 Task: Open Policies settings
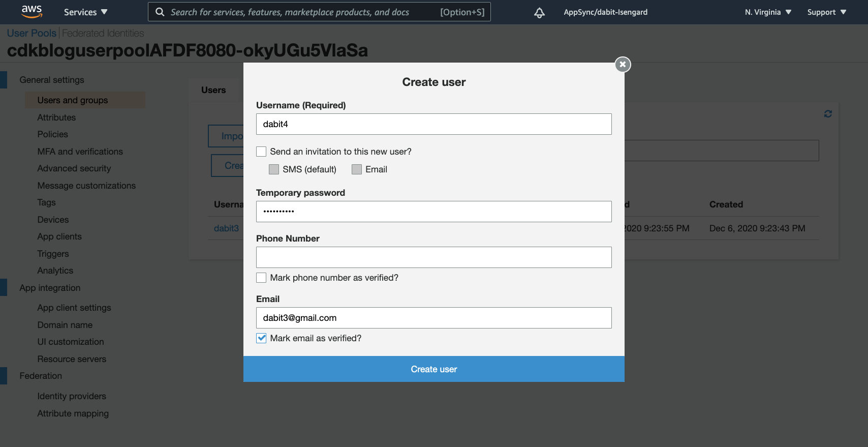click(x=52, y=134)
